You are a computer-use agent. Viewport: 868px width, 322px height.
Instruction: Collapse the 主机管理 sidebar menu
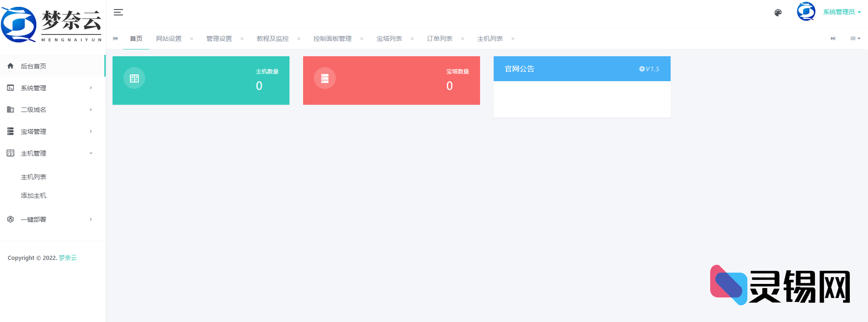(x=50, y=153)
